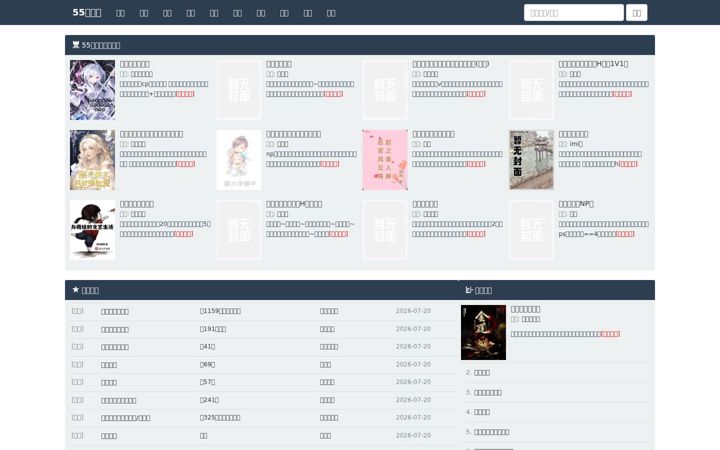Open the updated book title containing a slash
720x450 pixels.
[125, 418]
